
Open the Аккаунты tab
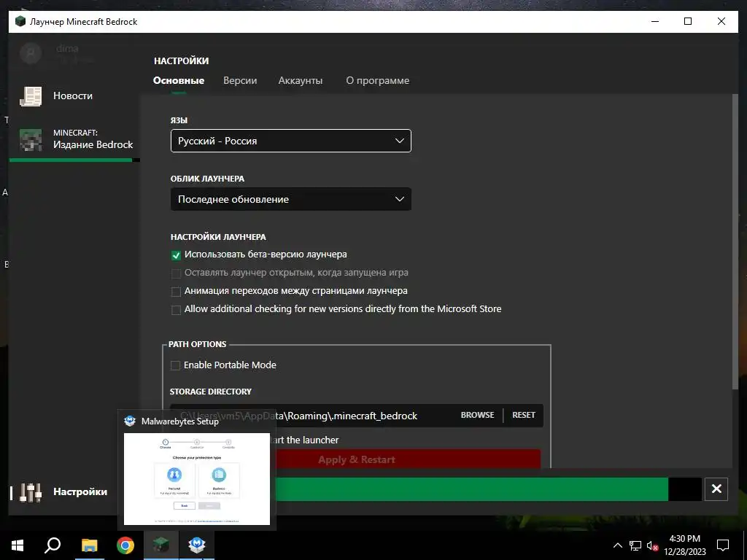(x=300, y=80)
